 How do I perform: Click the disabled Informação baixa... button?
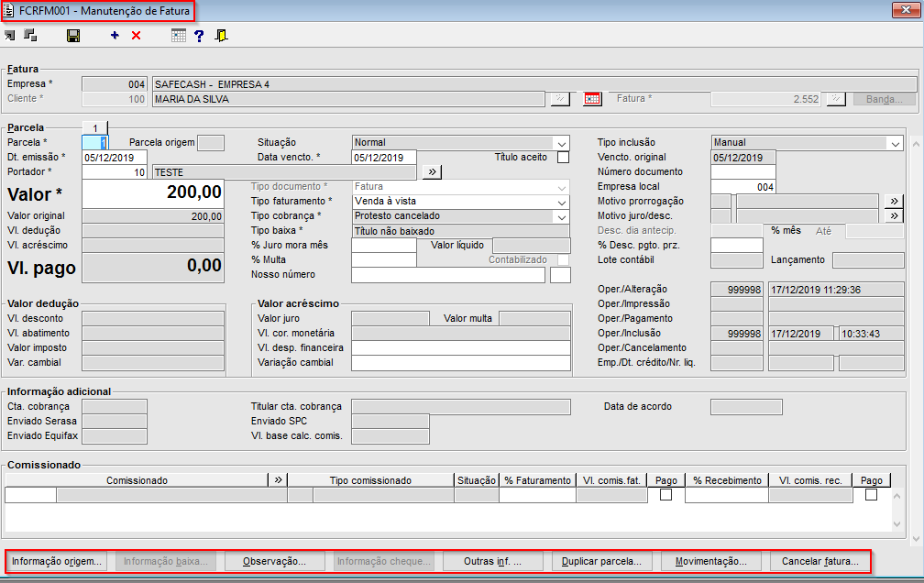tap(166, 561)
